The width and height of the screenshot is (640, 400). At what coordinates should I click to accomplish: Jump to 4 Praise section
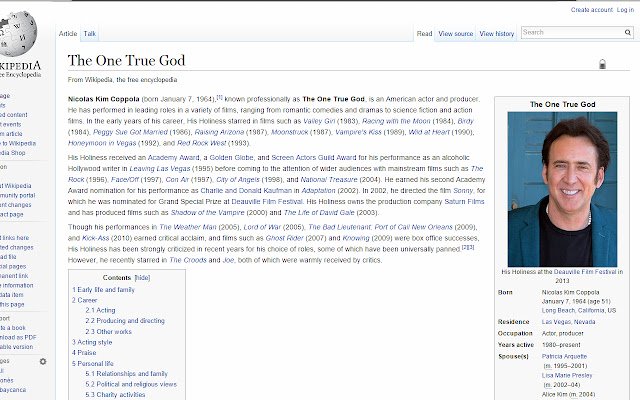(x=84, y=353)
